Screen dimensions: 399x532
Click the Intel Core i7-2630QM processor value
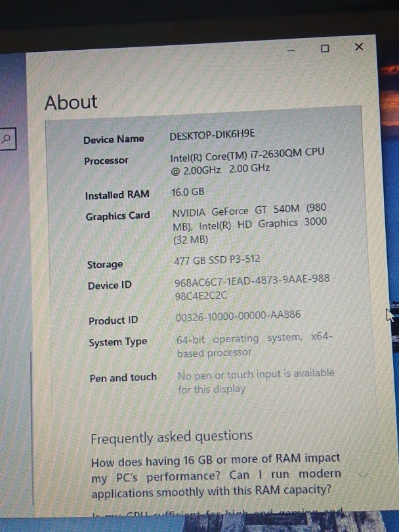tap(247, 160)
